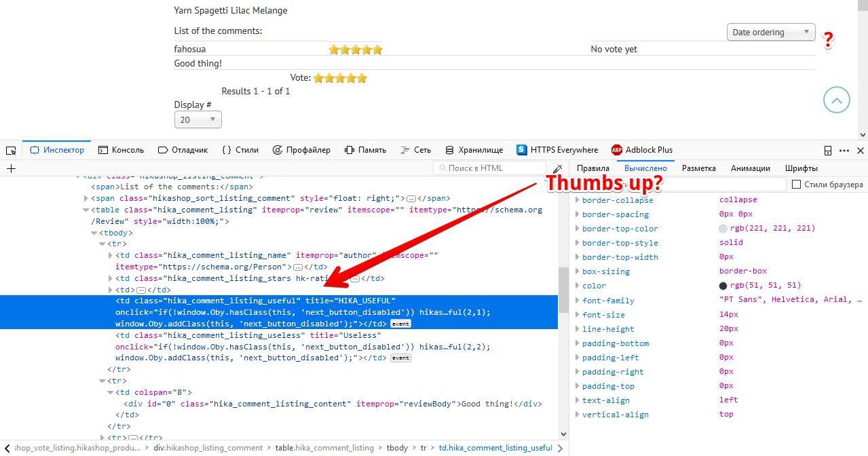Open the Хранилище tab
This screenshot has height=456, width=868.
point(474,150)
